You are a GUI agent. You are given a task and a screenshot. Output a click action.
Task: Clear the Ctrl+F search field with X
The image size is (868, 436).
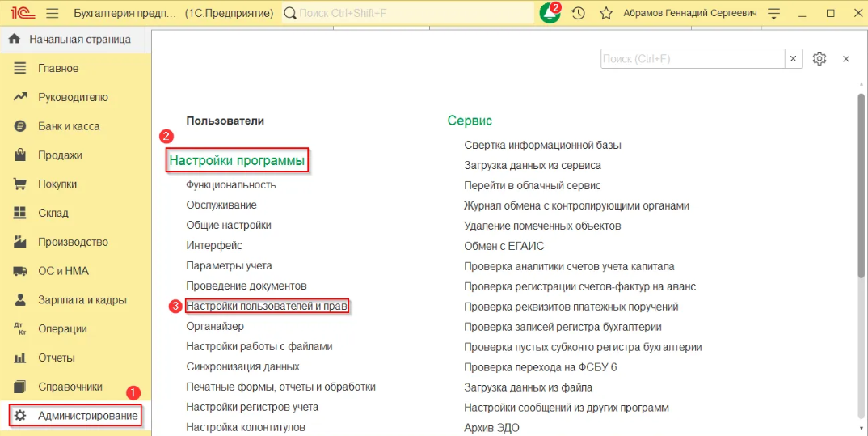[x=794, y=59]
